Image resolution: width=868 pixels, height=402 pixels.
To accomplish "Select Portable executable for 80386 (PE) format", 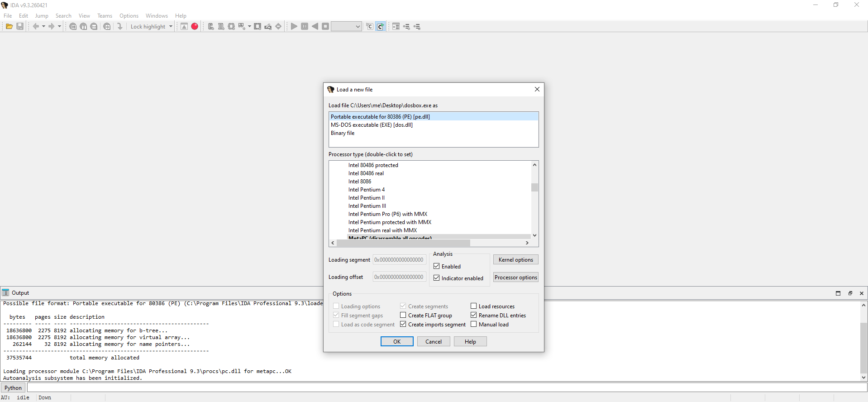I will (x=434, y=116).
